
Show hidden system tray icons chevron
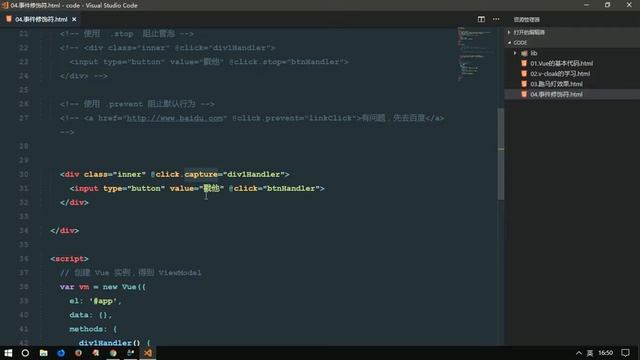click(x=579, y=353)
